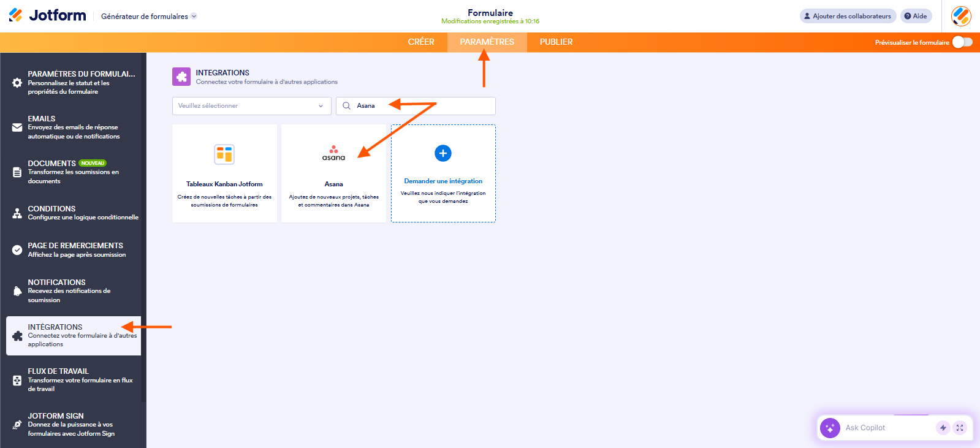This screenshot has width=980, height=448.
Task: Switch to the PUBLIER tab
Action: pyautogui.click(x=556, y=42)
